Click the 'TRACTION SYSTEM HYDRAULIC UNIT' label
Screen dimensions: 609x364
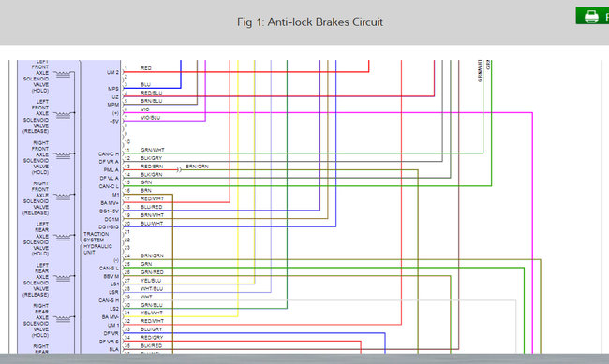pyautogui.click(x=97, y=243)
